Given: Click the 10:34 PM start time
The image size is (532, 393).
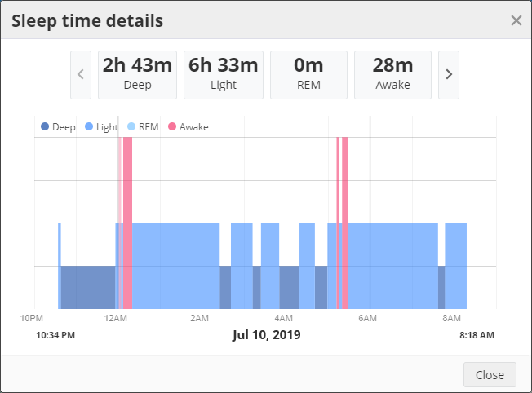Looking at the screenshot, I should pos(55,335).
